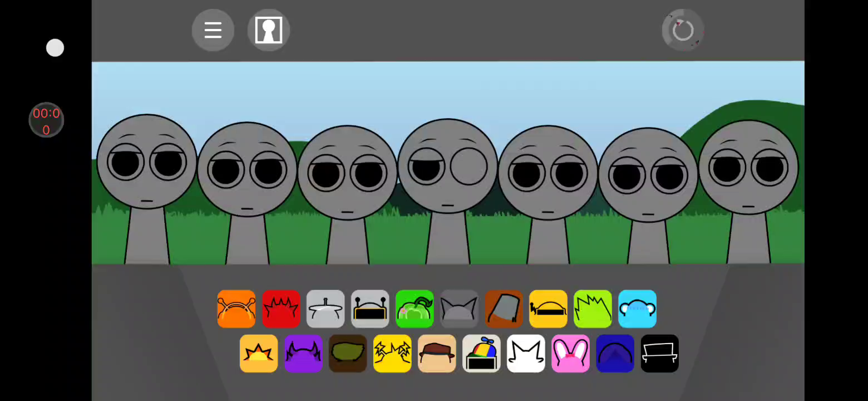The width and height of the screenshot is (868, 401).
Task: Tap the gray character with one blank eye
Action: [447, 192]
